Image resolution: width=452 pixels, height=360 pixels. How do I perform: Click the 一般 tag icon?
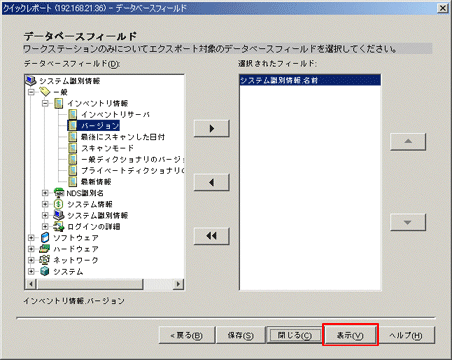(45, 92)
